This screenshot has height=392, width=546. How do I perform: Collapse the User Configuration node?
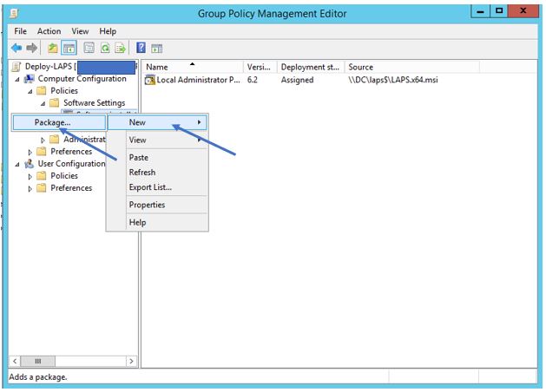point(17,165)
